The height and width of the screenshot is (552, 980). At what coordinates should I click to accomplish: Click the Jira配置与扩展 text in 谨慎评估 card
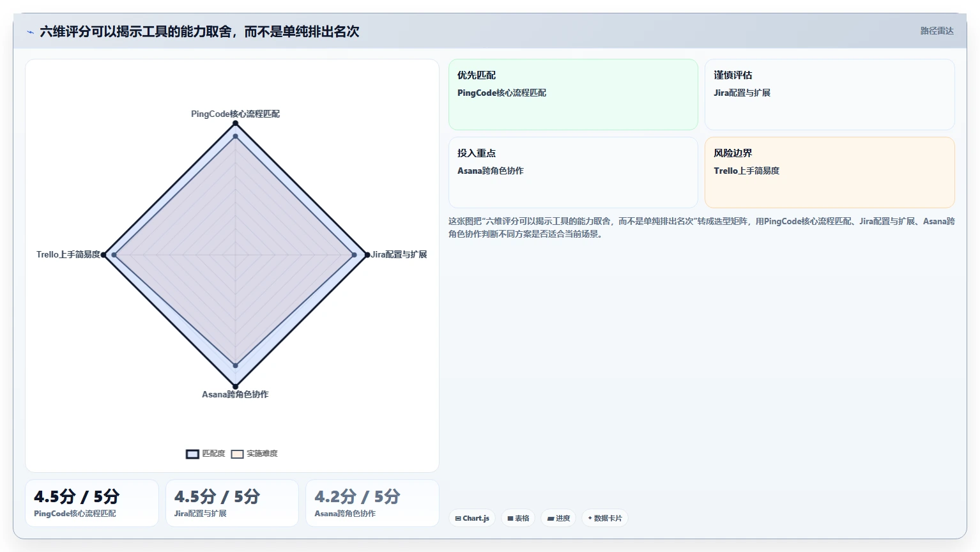742,93
